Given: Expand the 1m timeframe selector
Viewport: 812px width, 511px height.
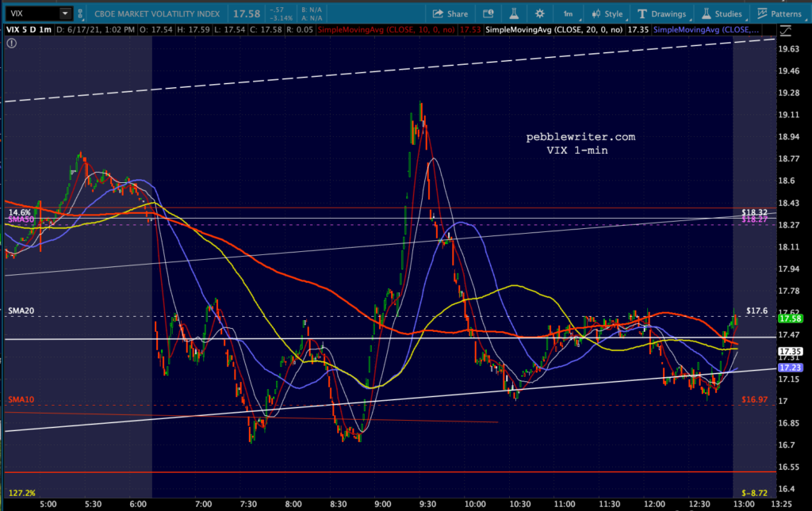Looking at the screenshot, I should [x=568, y=13].
